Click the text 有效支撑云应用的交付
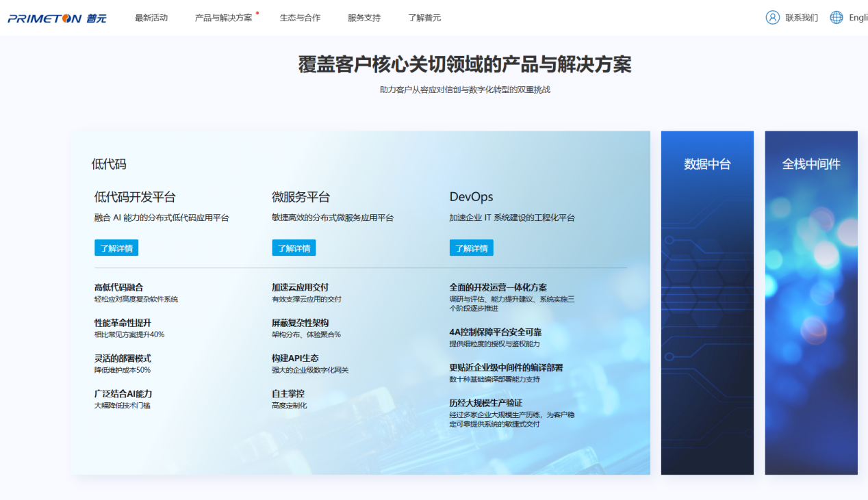Screen dimensions: 868x500 tap(307, 299)
